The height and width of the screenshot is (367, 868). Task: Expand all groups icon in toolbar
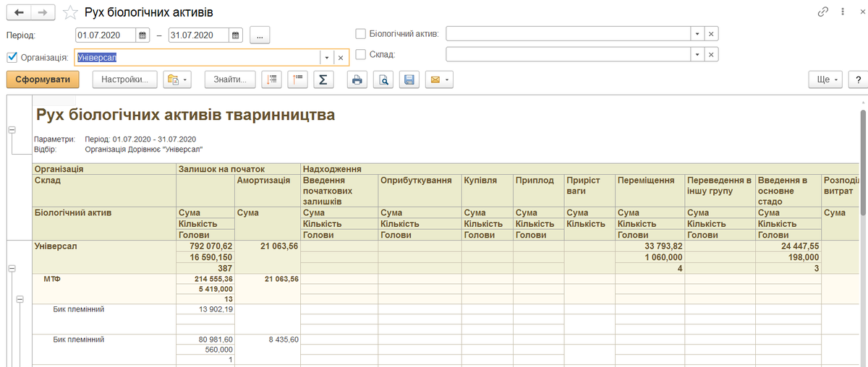(x=297, y=80)
